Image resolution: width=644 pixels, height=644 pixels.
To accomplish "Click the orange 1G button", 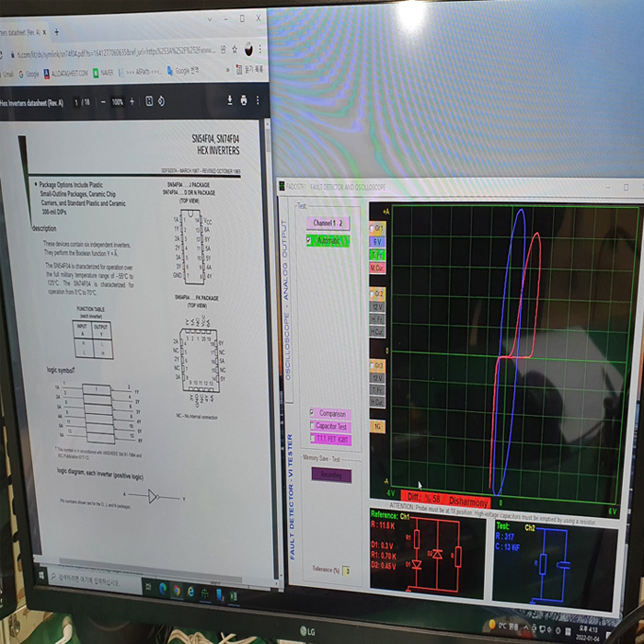I will [x=377, y=427].
